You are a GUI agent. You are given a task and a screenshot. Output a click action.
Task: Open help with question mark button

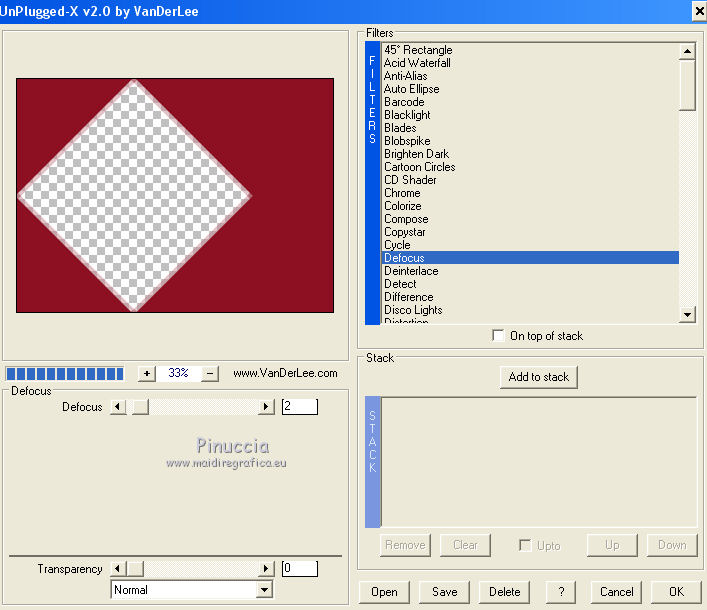(560, 592)
